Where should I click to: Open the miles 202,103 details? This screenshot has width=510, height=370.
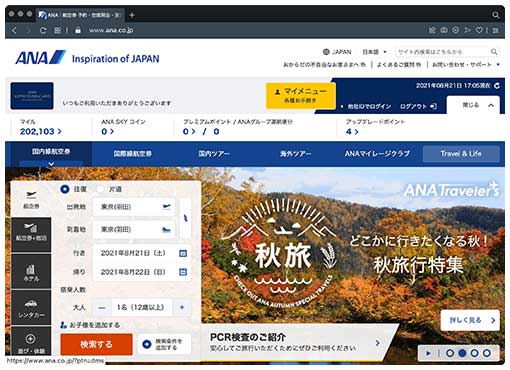(x=41, y=132)
